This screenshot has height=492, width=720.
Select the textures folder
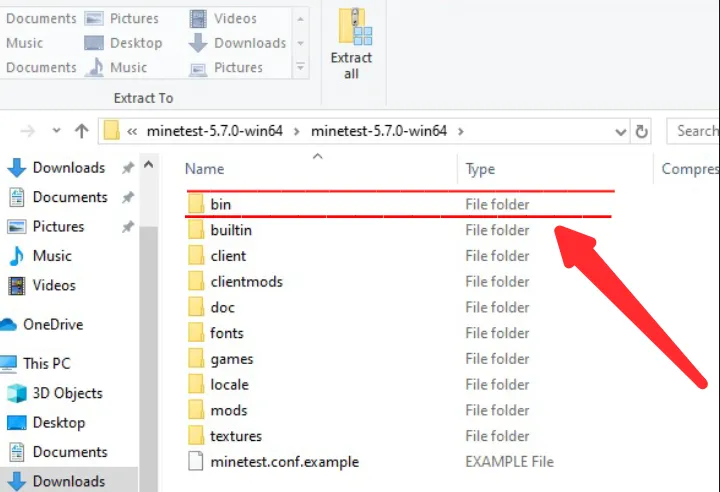coord(236,435)
